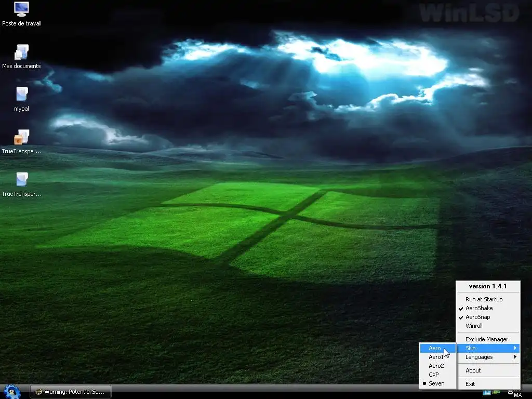Enable the Winroll option
This screenshot has width=532, height=399.
488,326
